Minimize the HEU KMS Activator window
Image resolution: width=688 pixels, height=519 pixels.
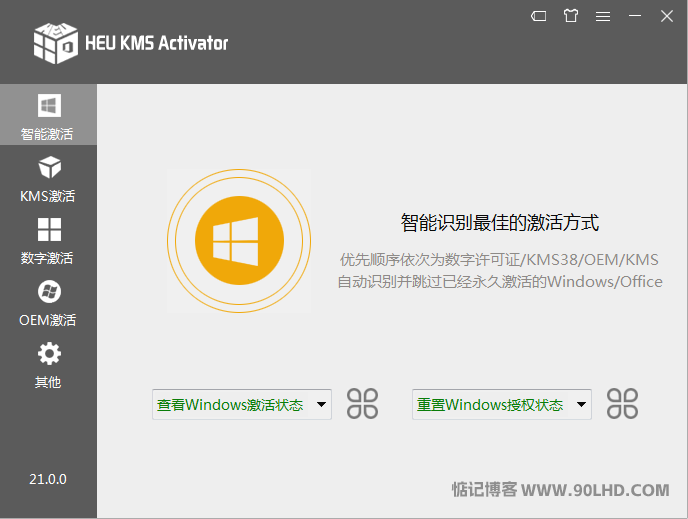pyautogui.click(x=634, y=16)
